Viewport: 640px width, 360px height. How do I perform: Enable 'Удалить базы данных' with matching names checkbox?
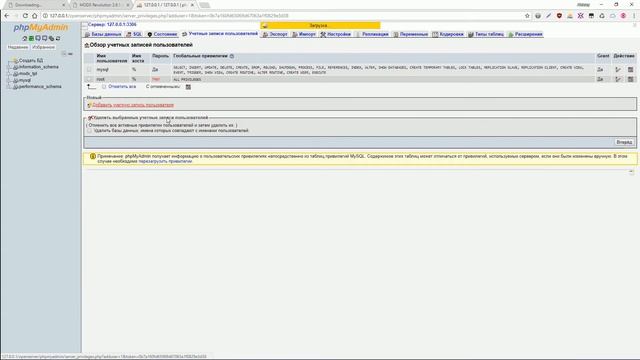[89, 131]
